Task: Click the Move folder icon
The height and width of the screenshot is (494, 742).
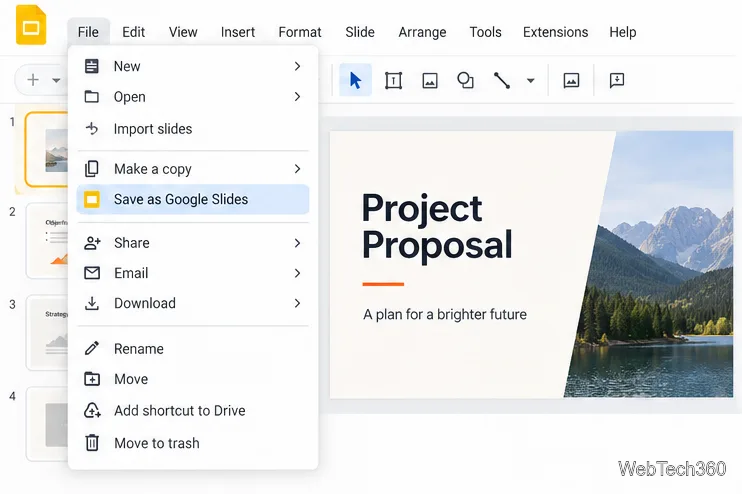Action: click(x=92, y=379)
